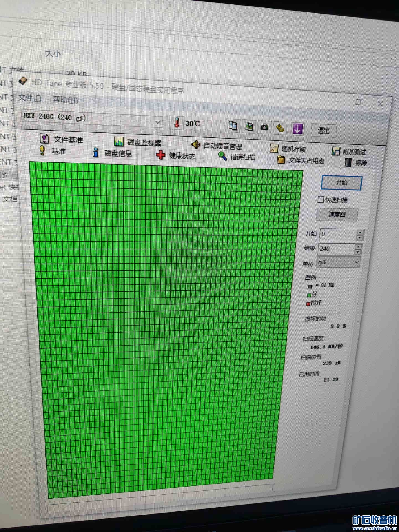Click the gray 91 MB legend swatch
Viewport: 399px width, 532px height.
(310, 287)
